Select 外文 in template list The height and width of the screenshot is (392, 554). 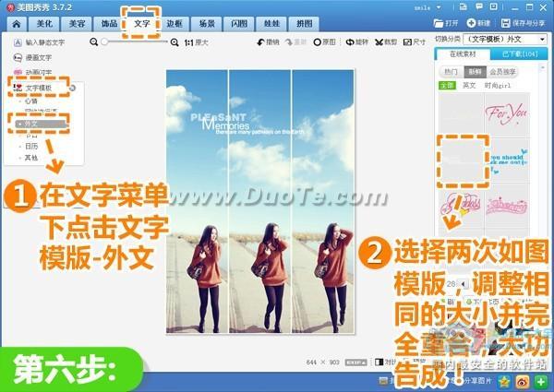pyautogui.click(x=31, y=123)
